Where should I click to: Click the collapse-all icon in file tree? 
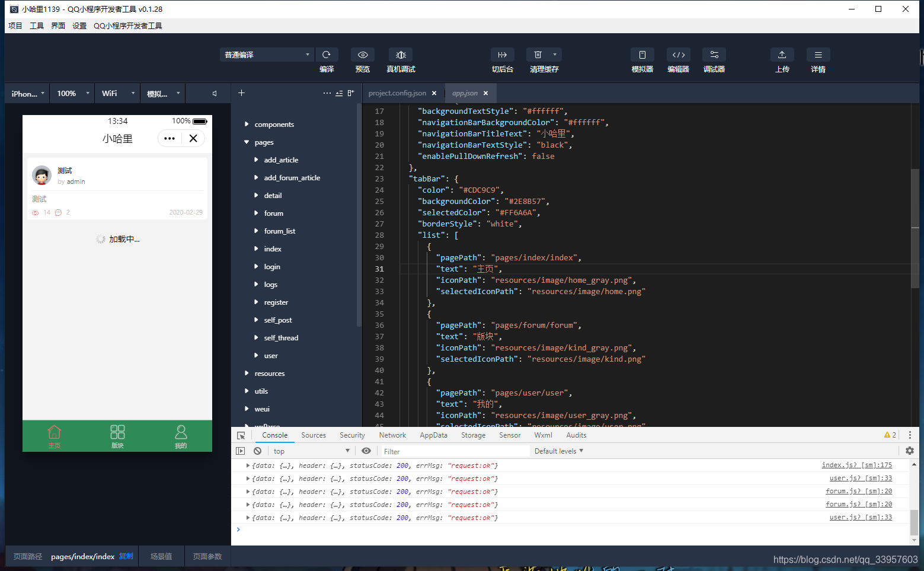pos(339,93)
